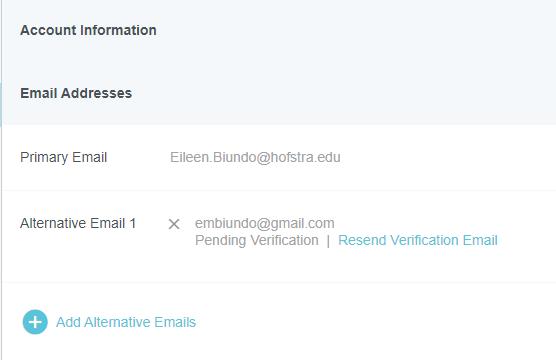Select the Email Addresses section heading
Viewport: 556px width, 360px height.
coord(76,93)
